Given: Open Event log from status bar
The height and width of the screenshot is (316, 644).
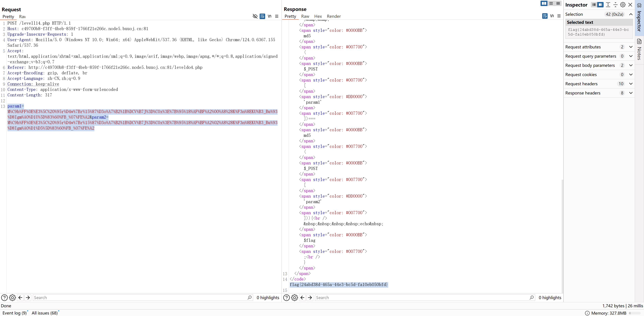Looking at the screenshot, I should [x=14, y=313].
